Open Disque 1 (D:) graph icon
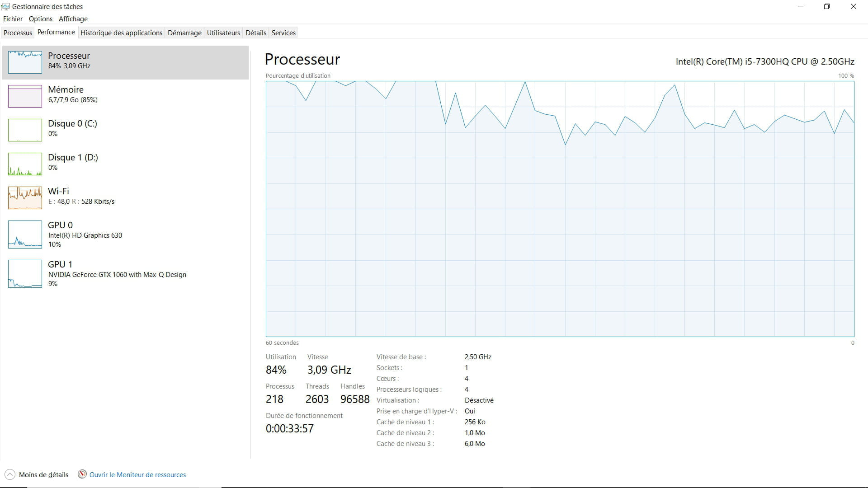 [x=25, y=164]
